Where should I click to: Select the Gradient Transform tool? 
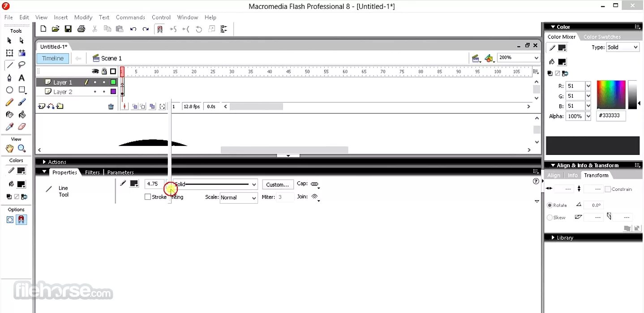point(21,53)
